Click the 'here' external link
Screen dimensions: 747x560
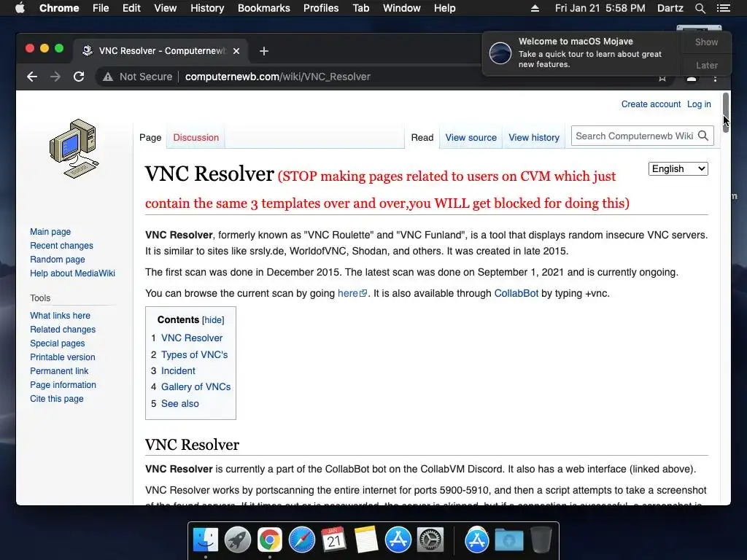(x=352, y=293)
